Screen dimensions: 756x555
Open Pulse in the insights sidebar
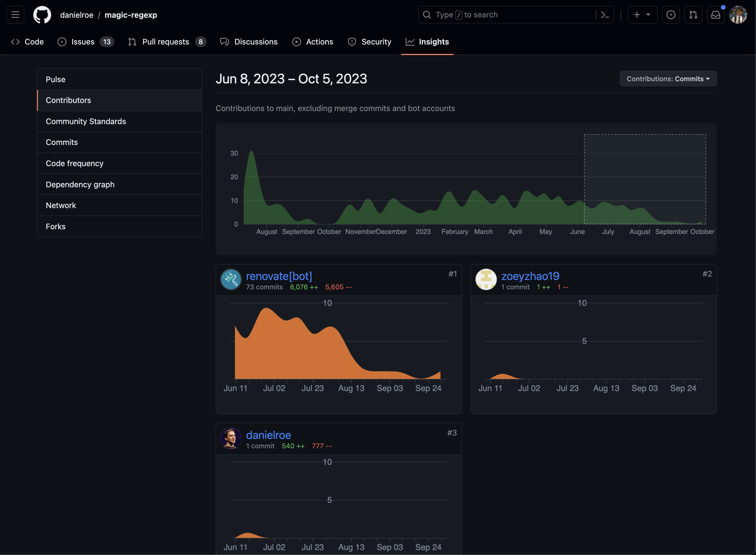click(119, 79)
